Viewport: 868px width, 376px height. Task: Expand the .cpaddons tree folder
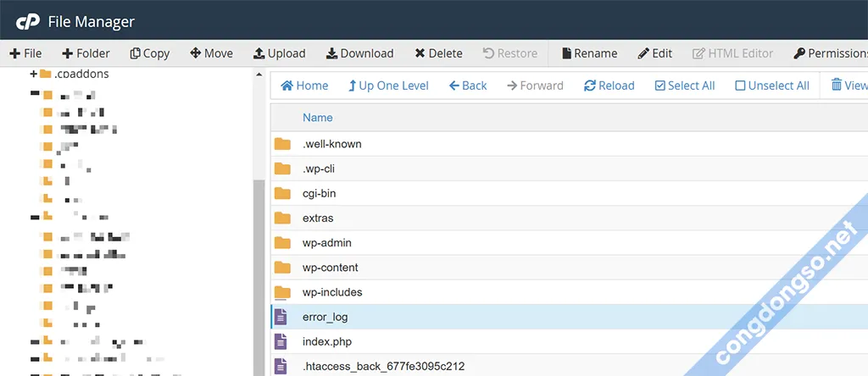click(x=34, y=74)
